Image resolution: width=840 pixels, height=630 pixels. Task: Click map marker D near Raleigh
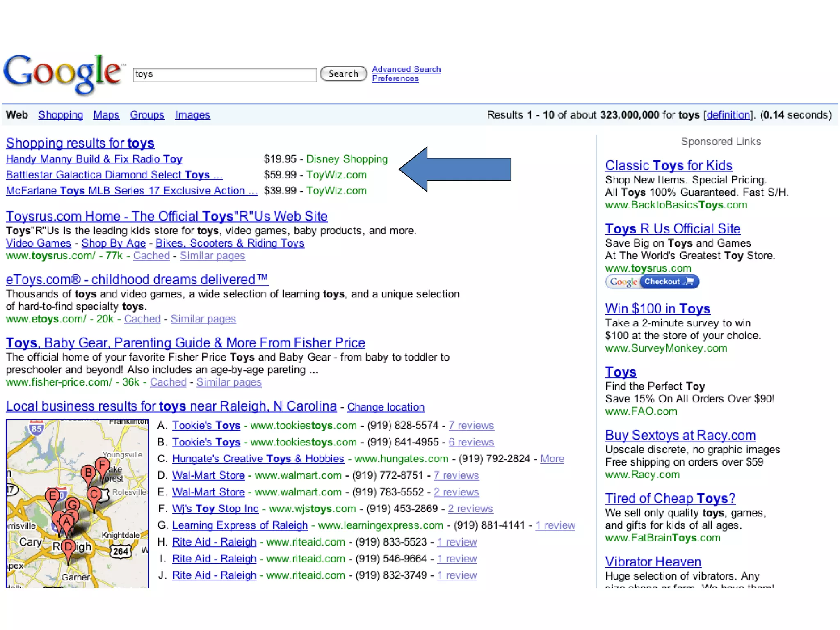pyautogui.click(x=68, y=547)
